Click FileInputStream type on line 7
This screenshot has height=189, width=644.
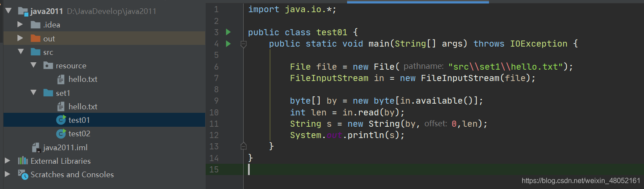coord(329,78)
